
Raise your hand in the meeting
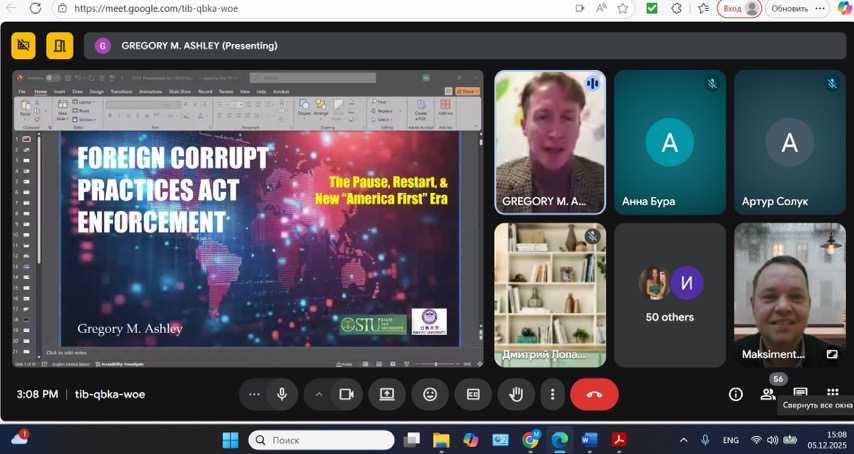tap(516, 394)
